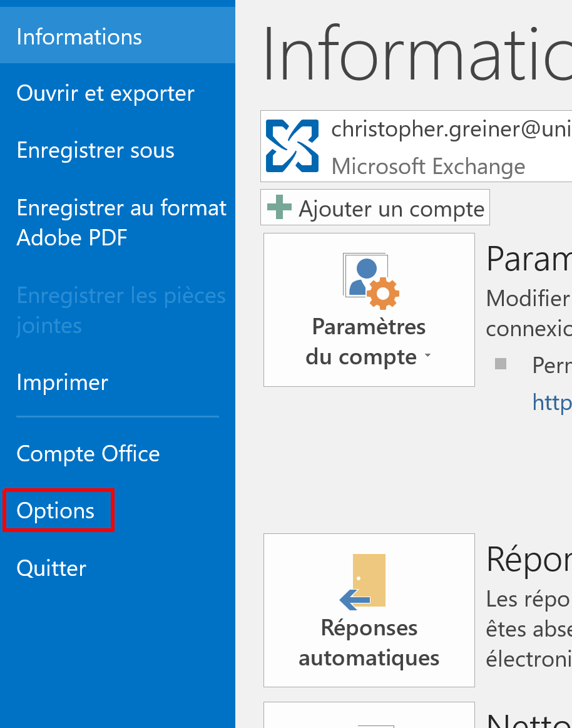Click the Réponses automatiques button label
This screenshot has width=572, height=728.
(x=369, y=643)
